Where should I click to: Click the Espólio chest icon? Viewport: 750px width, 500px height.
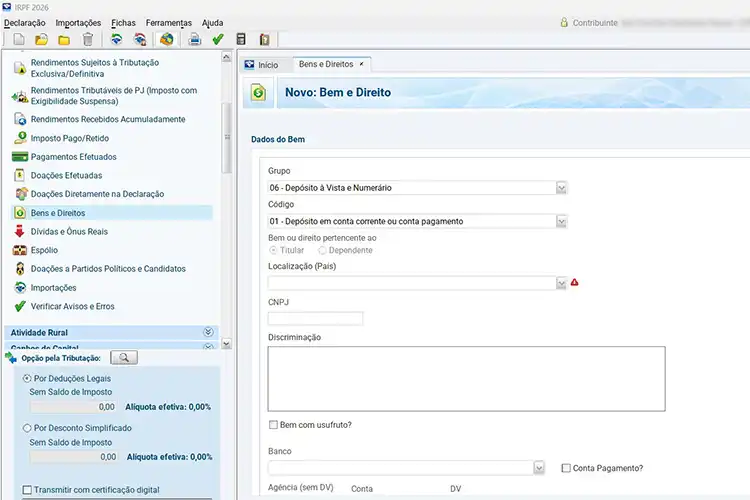(20, 250)
